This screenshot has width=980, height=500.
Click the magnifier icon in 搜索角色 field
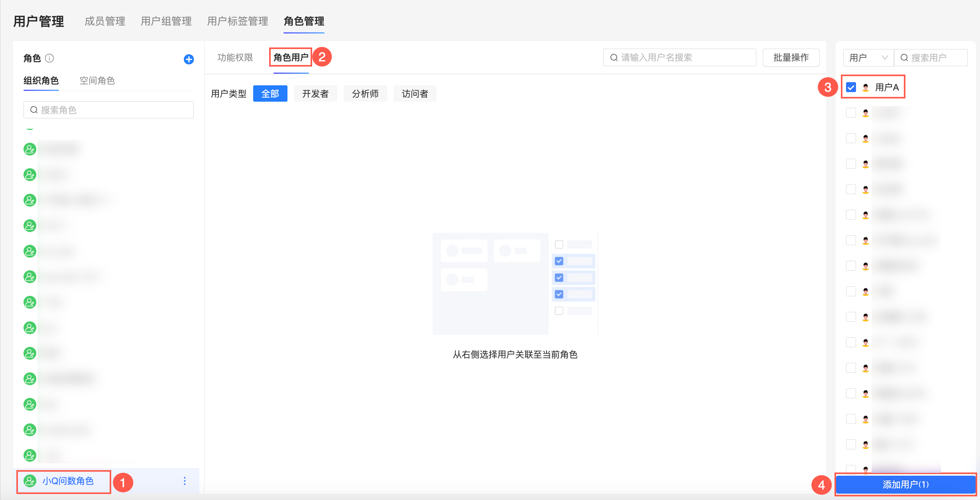pyautogui.click(x=34, y=110)
